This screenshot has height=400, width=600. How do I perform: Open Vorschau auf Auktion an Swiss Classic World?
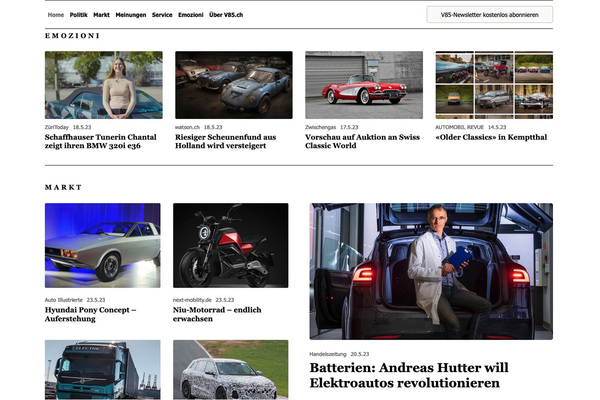pos(362,141)
